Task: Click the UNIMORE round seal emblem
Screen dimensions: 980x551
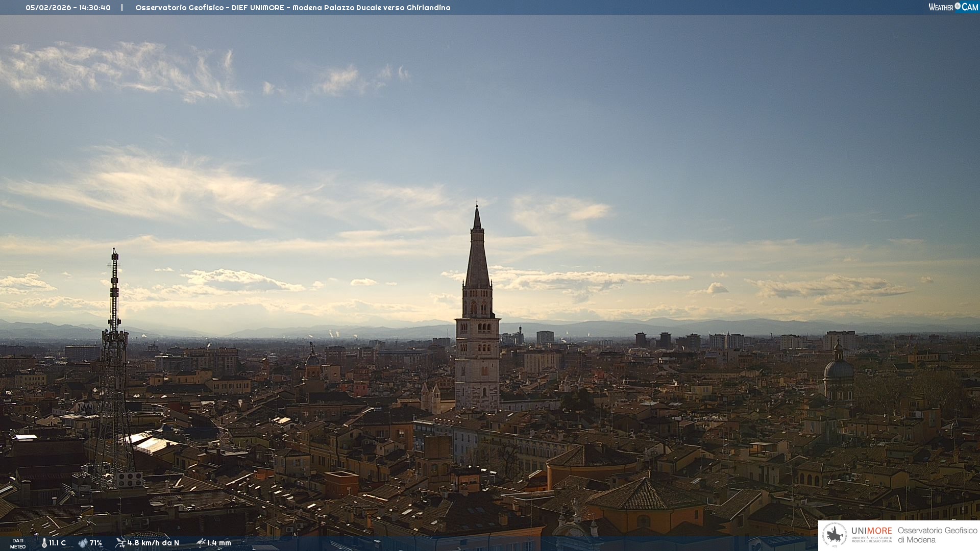Action: pyautogui.click(x=835, y=535)
